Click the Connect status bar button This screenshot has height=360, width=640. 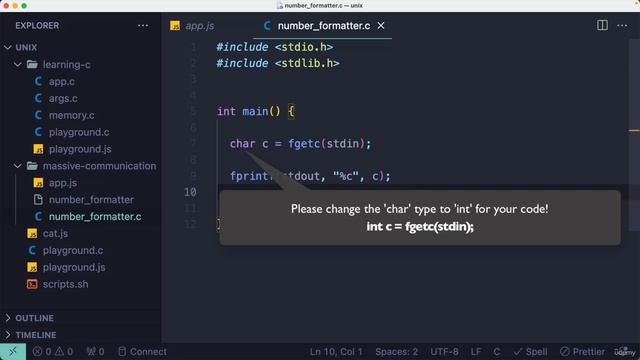(x=142, y=351)
